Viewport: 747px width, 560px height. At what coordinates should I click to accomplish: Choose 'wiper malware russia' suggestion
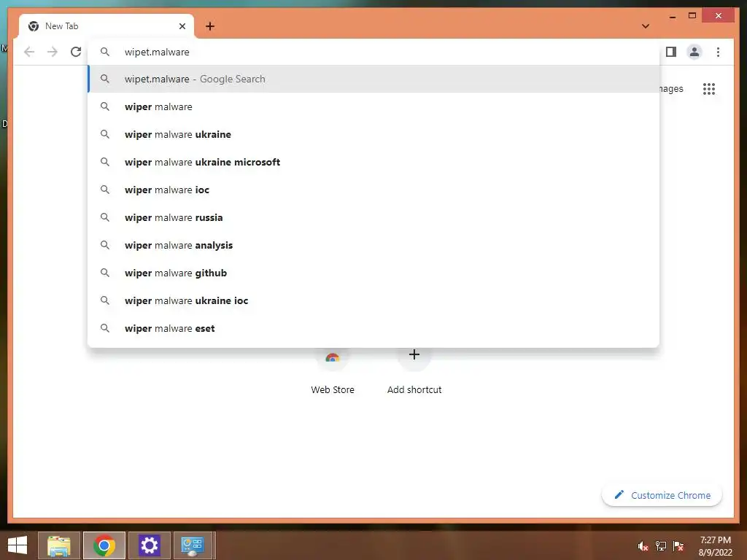[x=374, y=217]
